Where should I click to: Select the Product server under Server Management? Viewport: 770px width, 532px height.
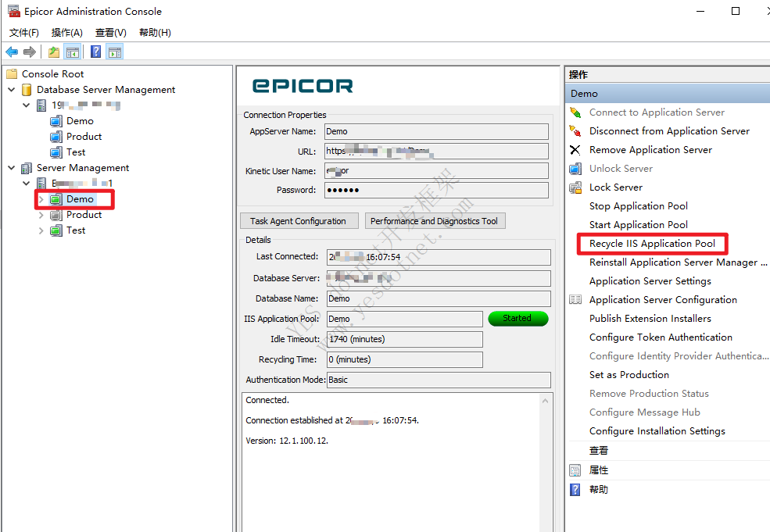(x=83, y=214)
